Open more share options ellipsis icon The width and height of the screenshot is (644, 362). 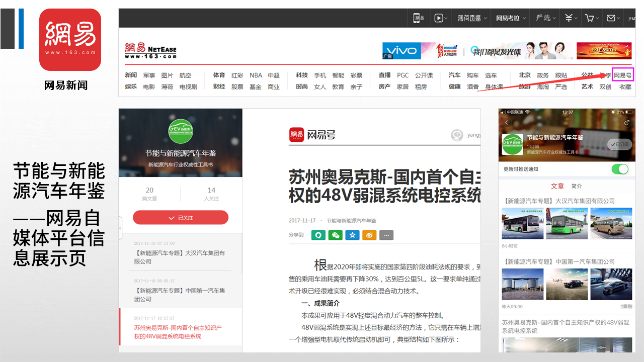(x=386, y=235)
